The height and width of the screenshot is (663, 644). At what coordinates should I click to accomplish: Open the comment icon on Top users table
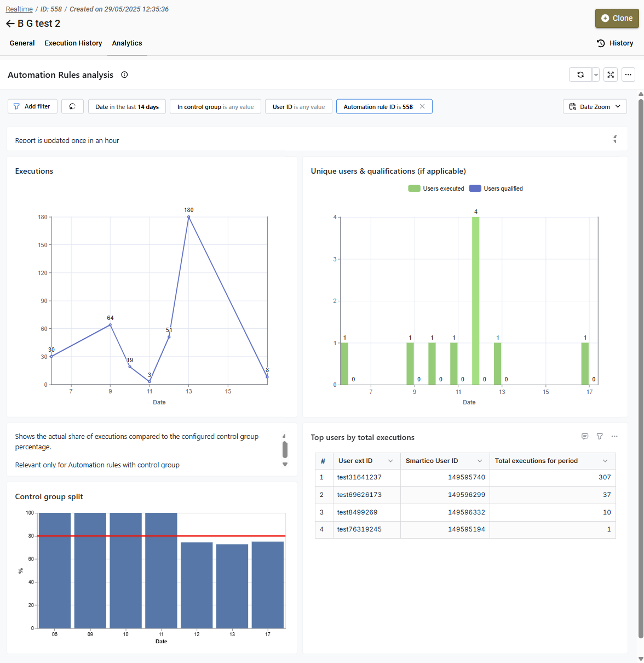pos(585,437)
